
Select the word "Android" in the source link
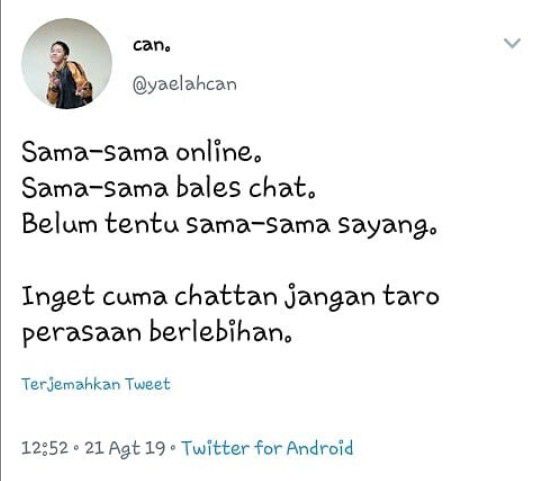tap(320, 448)
